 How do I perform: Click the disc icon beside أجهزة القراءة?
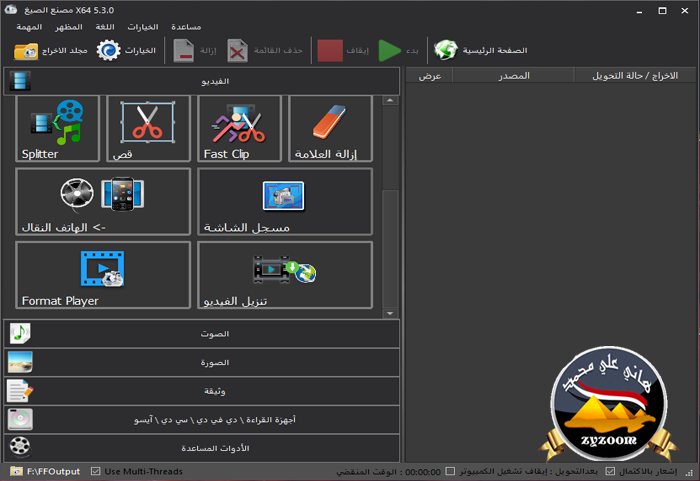(x=20, y=419)
